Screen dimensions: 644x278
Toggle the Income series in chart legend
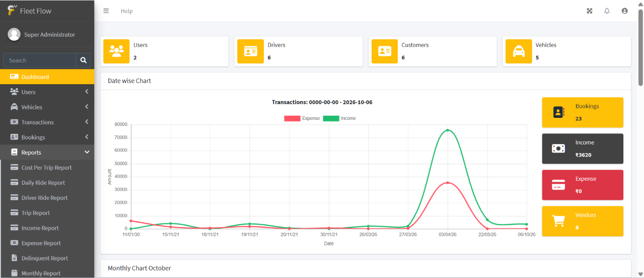pos(340,118)
